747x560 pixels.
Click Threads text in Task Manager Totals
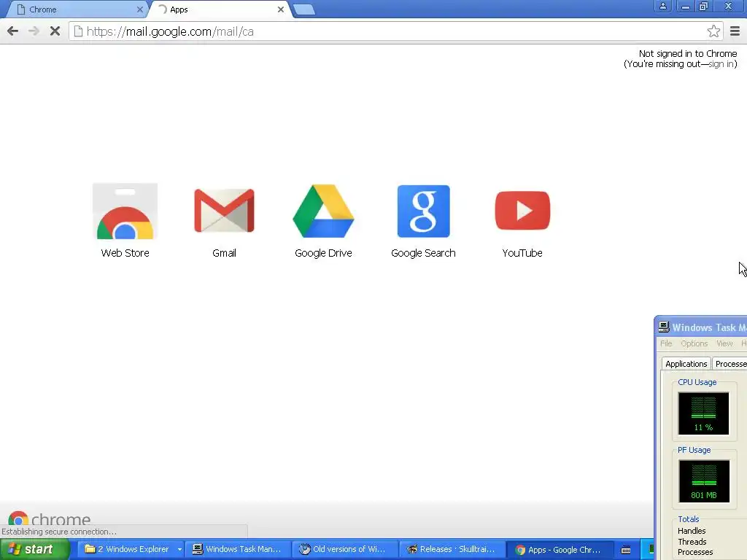tap(692, 542)
